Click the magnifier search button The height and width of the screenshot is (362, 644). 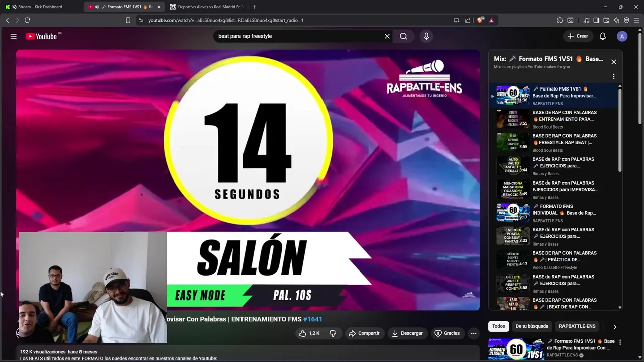point(404,36)
